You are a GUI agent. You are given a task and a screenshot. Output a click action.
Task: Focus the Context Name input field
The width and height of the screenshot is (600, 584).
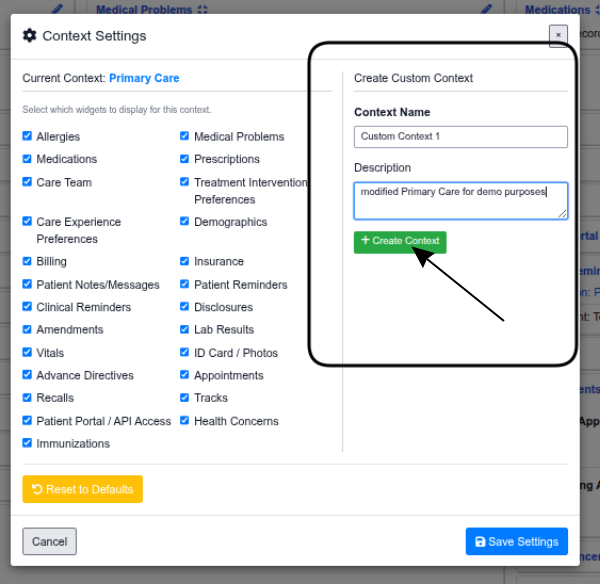(460, 137)
